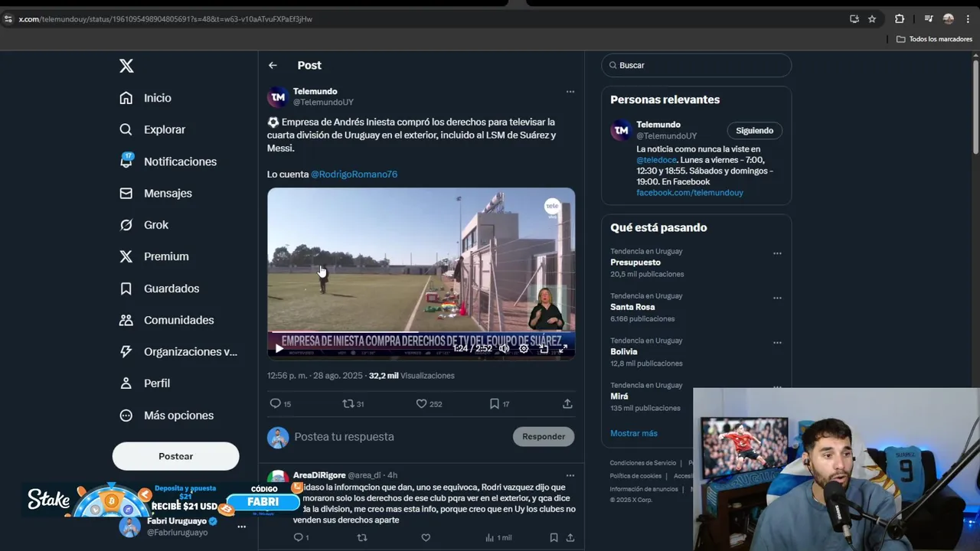Mute the video volume icon
The image size is (980, 551).
504,348
